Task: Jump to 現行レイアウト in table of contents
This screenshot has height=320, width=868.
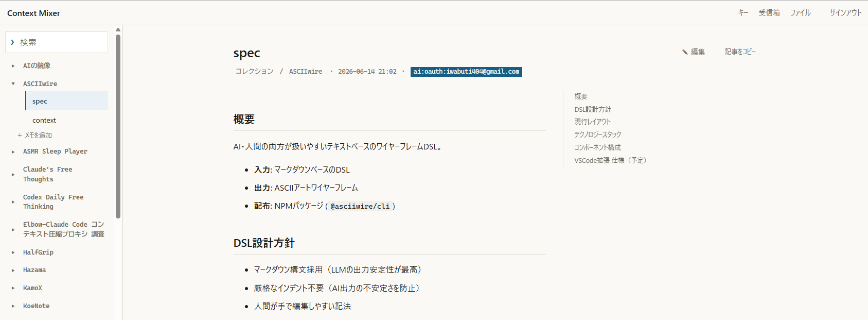Action: pos(593,122)
